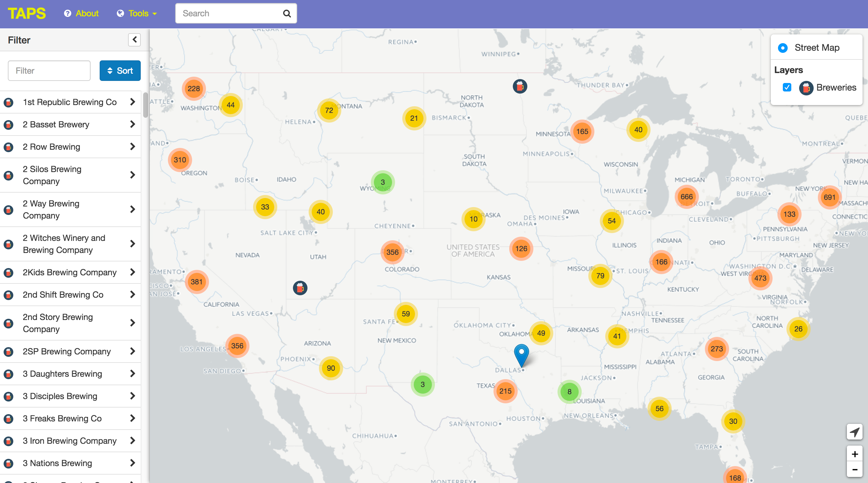This screenshot has height=483, width=868.
Task: Expand 2 Silos Brewing Company chevron
Action: tap(132, 175)
